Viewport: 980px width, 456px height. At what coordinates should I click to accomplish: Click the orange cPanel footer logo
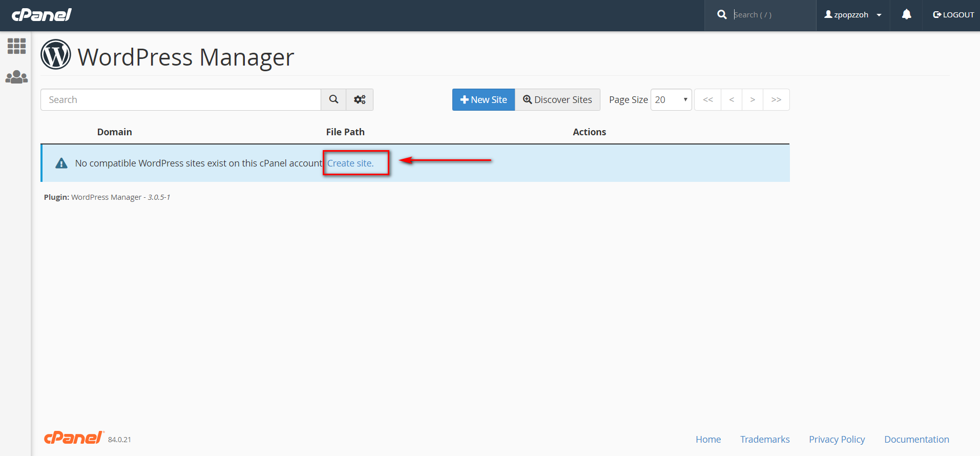coord(74,438)
